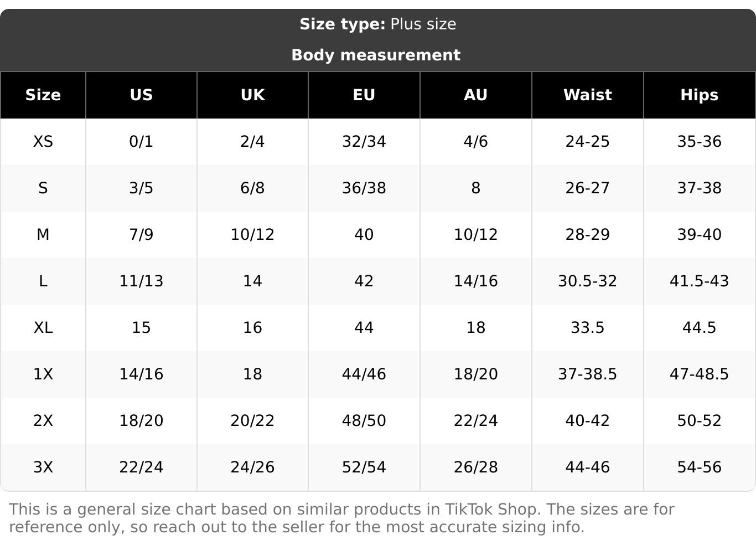The width and height of the screenshot is (756, 545).
Task: Select the waist value 30.5-32
Action: (x=587, y=281)
